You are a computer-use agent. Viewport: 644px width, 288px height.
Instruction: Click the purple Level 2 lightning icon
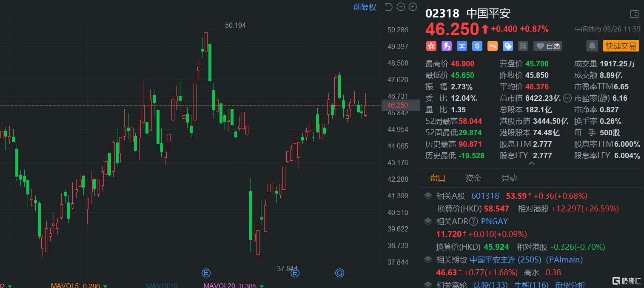446,46
